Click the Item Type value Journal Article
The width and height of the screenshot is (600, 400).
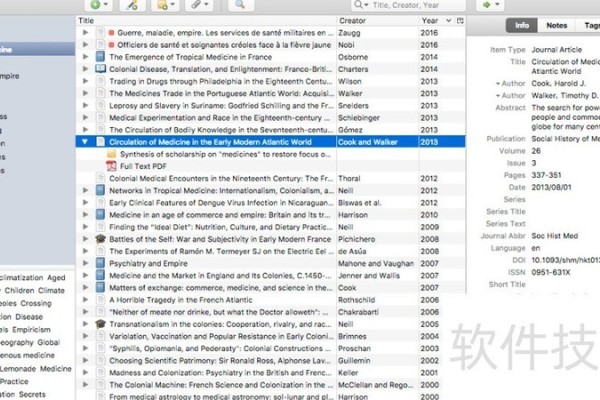click(x=556, y=50)
